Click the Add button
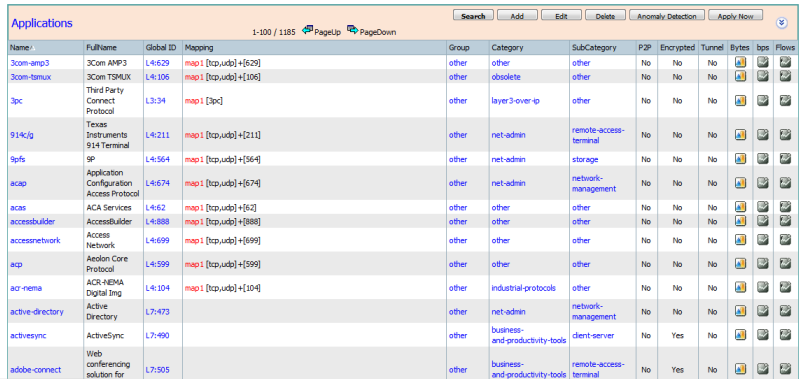 coord(517,16)
